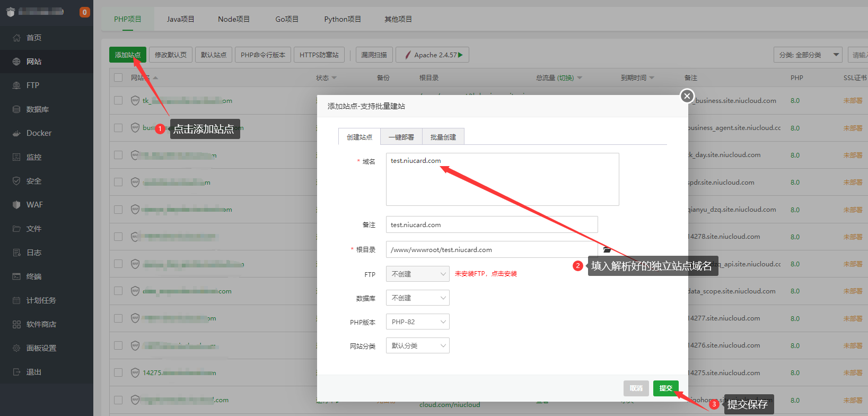Click the folder browse icon beside root directory
The width and height of the screenshot is (868, 416).
(607, 250)
